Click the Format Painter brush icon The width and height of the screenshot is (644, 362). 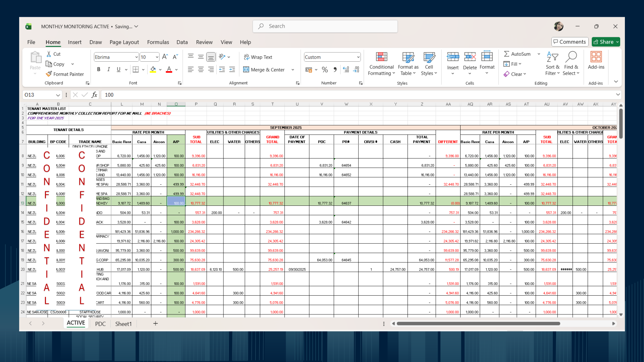click(49, 74)
